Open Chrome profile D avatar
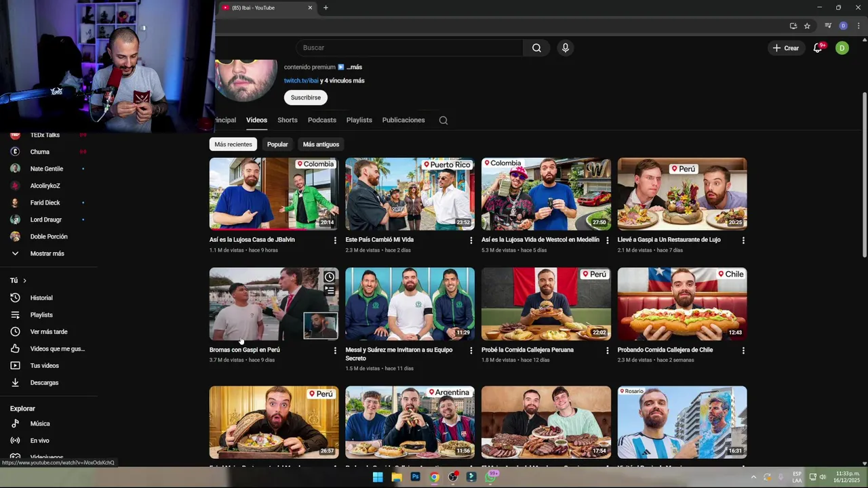The image size is (868, 488). [843, 26]
